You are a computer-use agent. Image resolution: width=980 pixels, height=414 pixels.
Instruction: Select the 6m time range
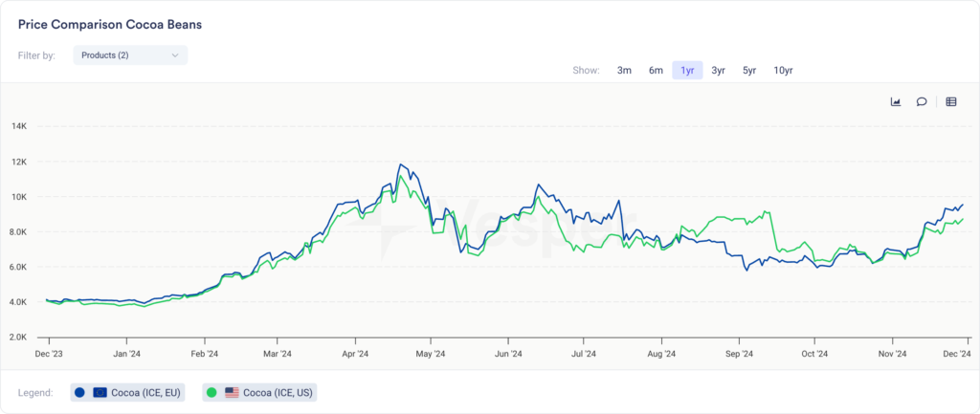tap(656, 70)
